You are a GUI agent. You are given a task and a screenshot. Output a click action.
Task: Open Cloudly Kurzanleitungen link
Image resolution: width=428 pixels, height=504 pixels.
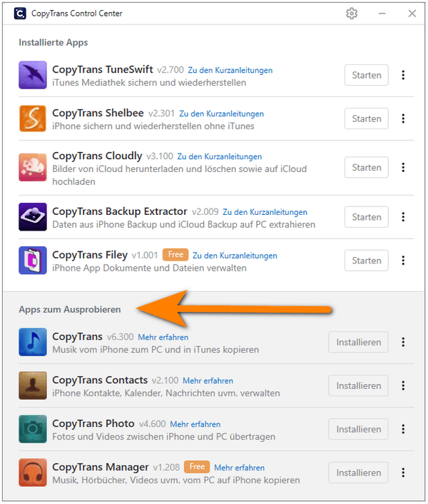(x=220, y=156)
